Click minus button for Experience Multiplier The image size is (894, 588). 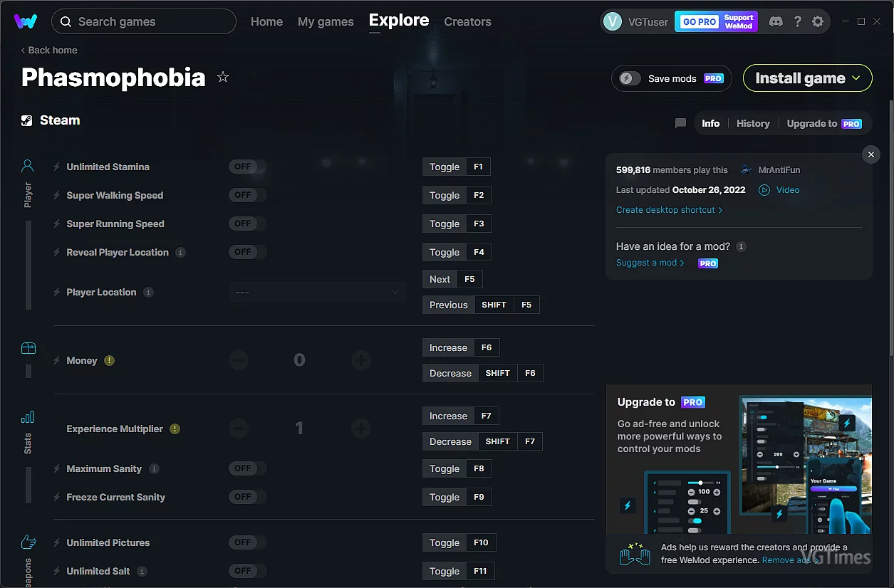239,429
